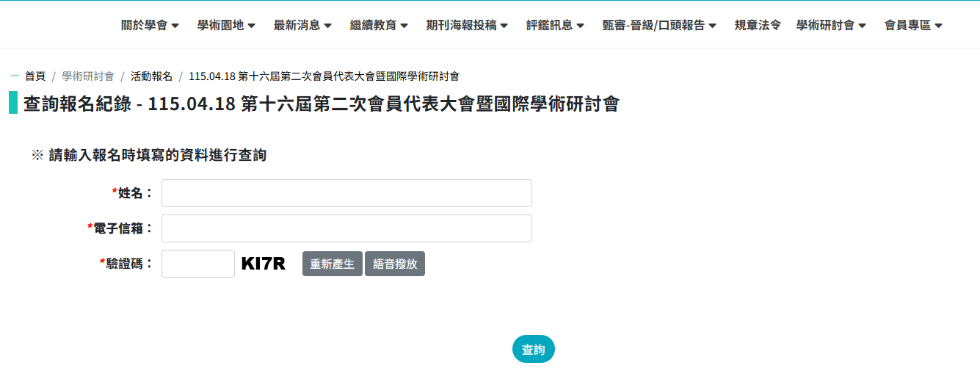Open the 會員專區 dropdown

tap(913, 25)
